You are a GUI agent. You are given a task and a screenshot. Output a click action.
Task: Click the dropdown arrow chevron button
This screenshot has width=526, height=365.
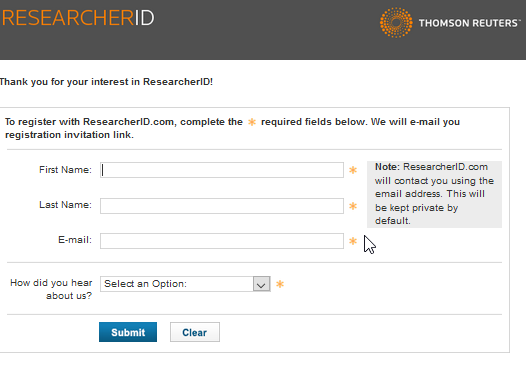point(262,284)
